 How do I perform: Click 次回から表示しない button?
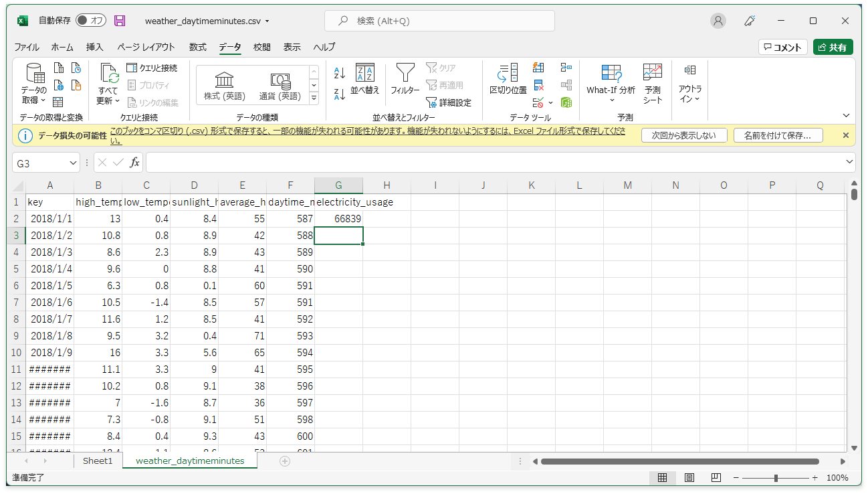click(x=683, y=135)
